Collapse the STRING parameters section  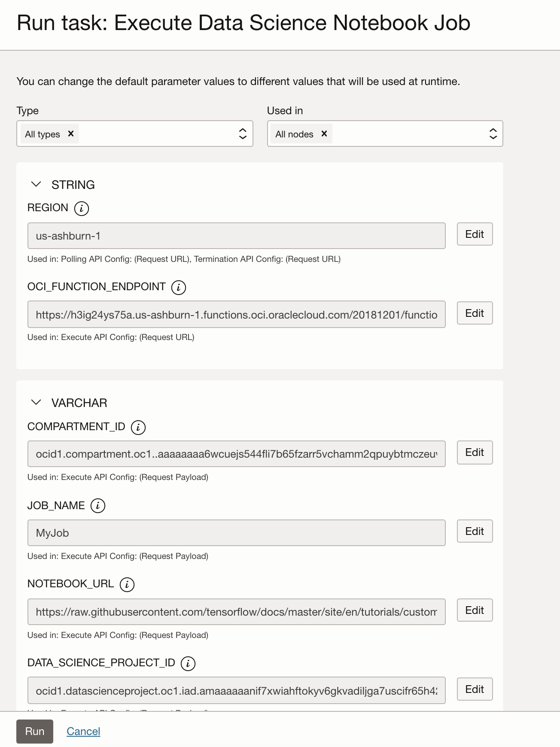[37, 185]
